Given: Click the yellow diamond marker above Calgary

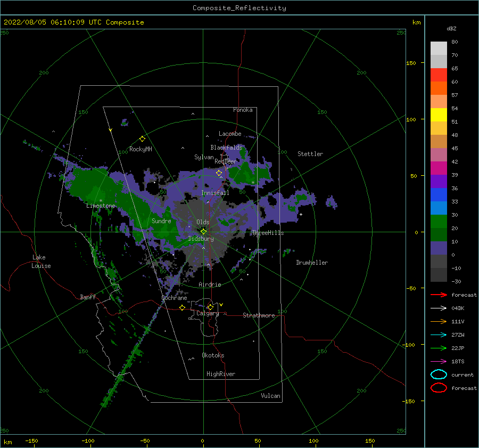Looking at the screenshot, I should click(x=210, y=307).
